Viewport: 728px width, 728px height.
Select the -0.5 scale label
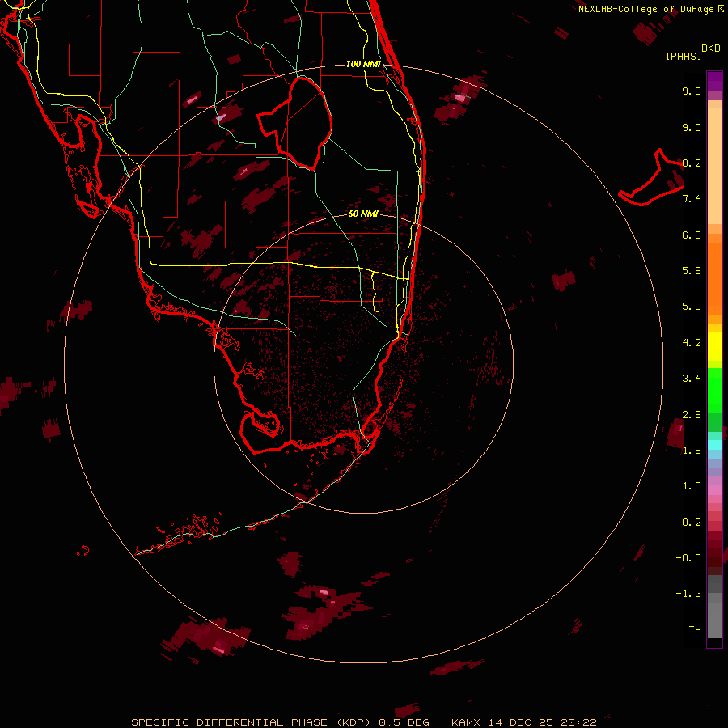coord(688,558)
